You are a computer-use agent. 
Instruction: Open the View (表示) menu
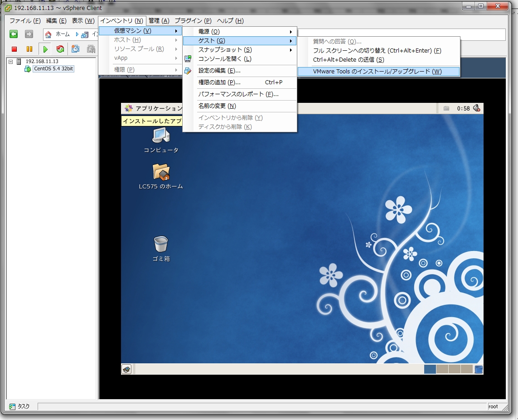(x=83, y=21)
